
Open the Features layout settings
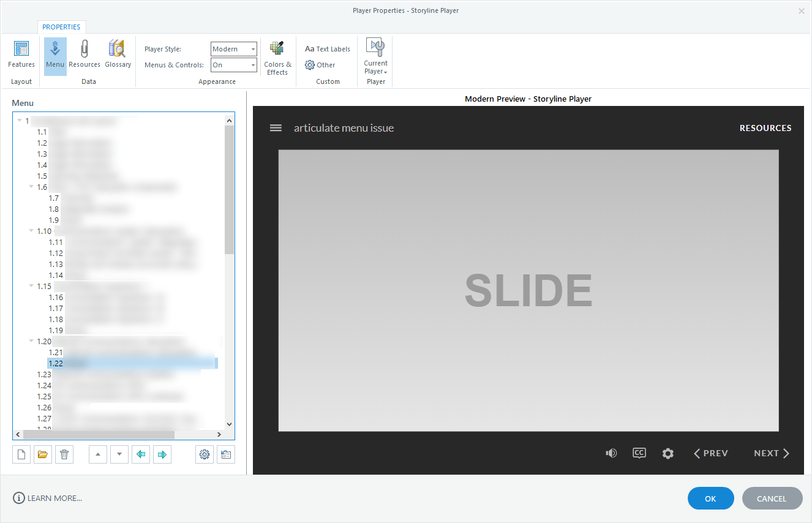tap(21, 55)
